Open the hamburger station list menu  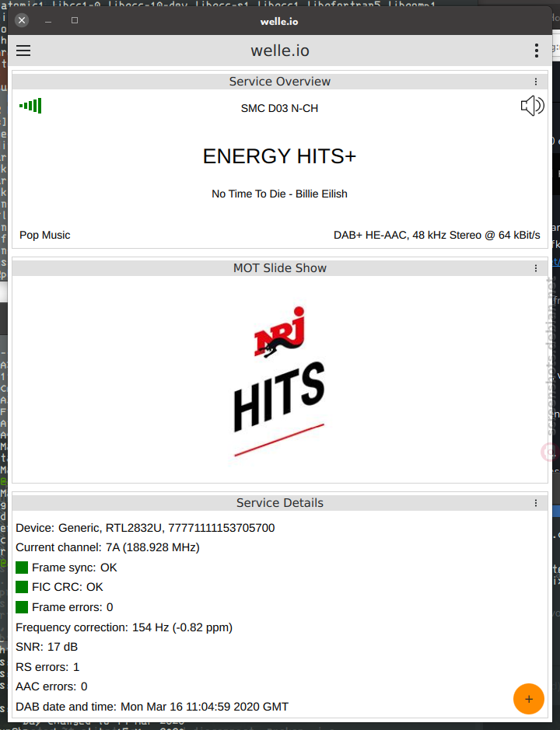coord(23,51)
